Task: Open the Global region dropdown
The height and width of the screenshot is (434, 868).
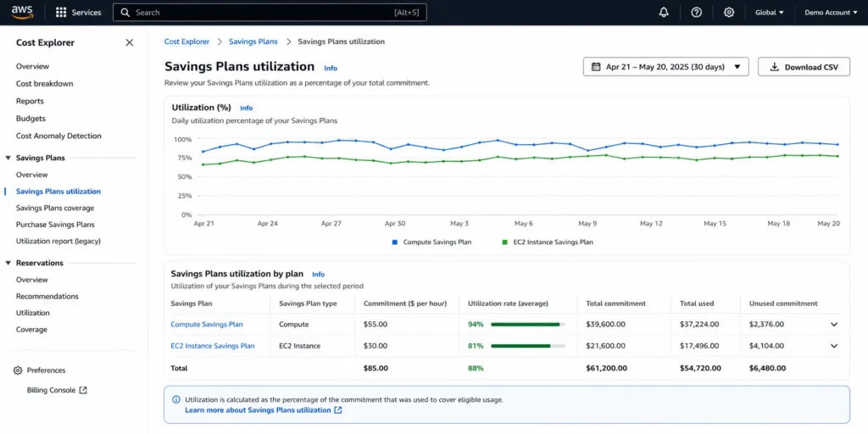Action: pos(770,12)
